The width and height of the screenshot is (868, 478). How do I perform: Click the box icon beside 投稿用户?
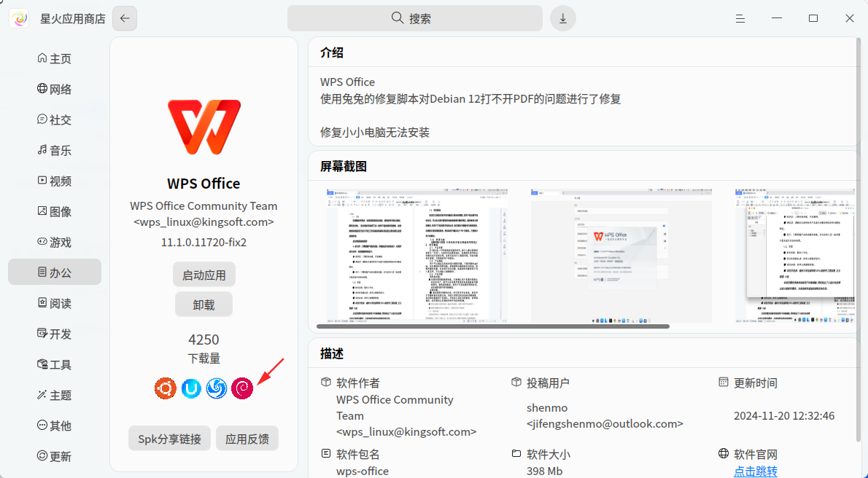point(516,383)
